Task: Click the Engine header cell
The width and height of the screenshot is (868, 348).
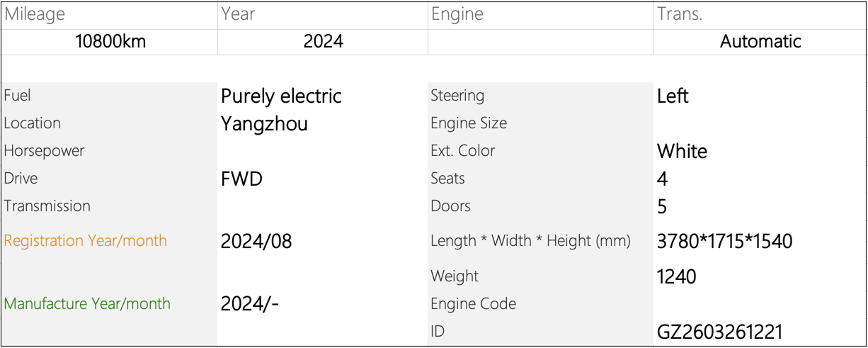Action: (457, 14)
